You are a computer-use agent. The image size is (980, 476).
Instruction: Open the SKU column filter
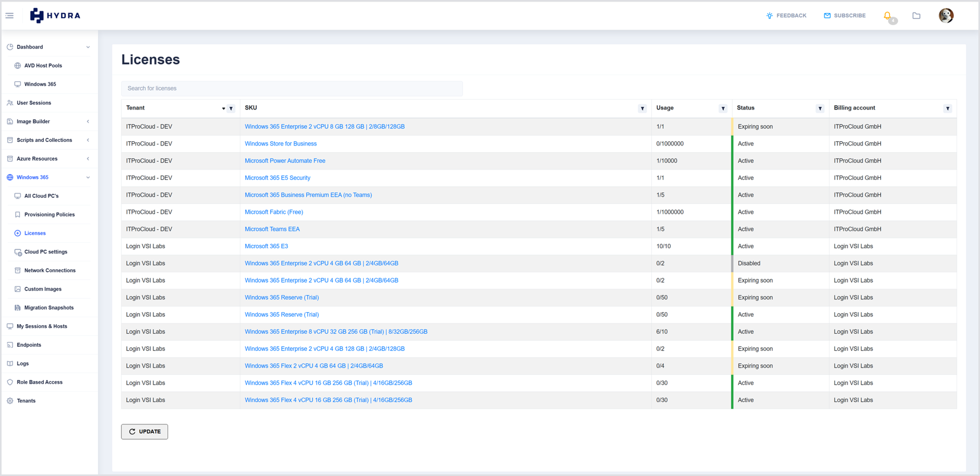[642, 108]
